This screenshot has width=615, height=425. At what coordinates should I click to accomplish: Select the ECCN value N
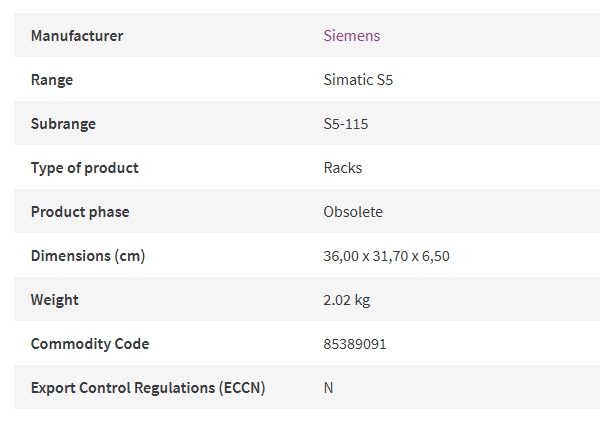pyautogui.click(x=328, y=388)
